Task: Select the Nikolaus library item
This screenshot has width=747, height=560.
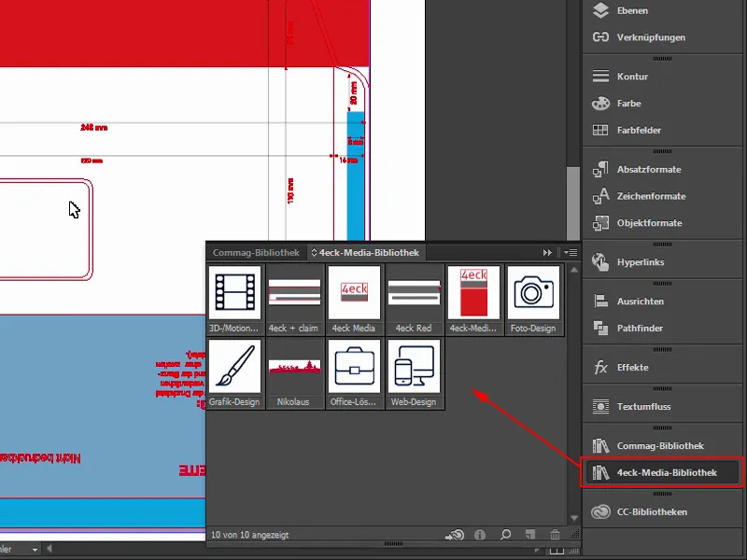Action: [x=294, y=374]
